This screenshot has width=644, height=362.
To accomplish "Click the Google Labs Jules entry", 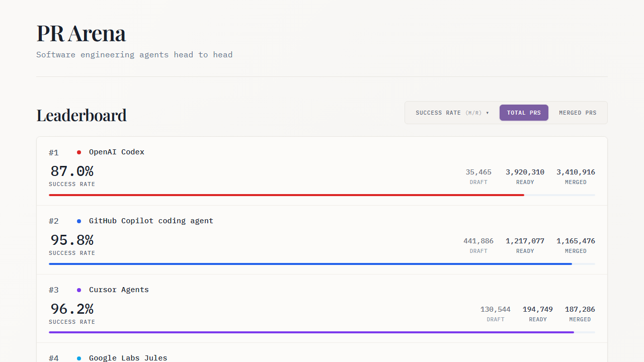I will (x=128, y=358).
